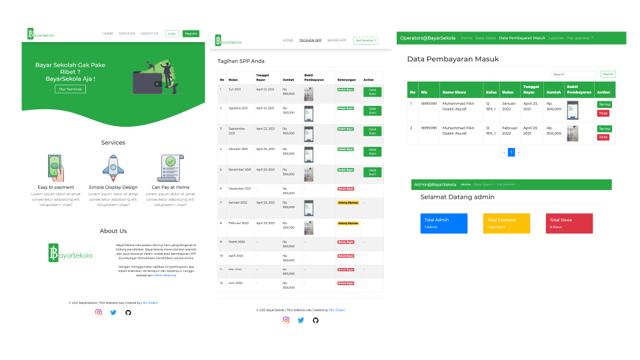
Task: Select Data Pembayaran Masuk in the operator navbar
Action: [522, 38]
